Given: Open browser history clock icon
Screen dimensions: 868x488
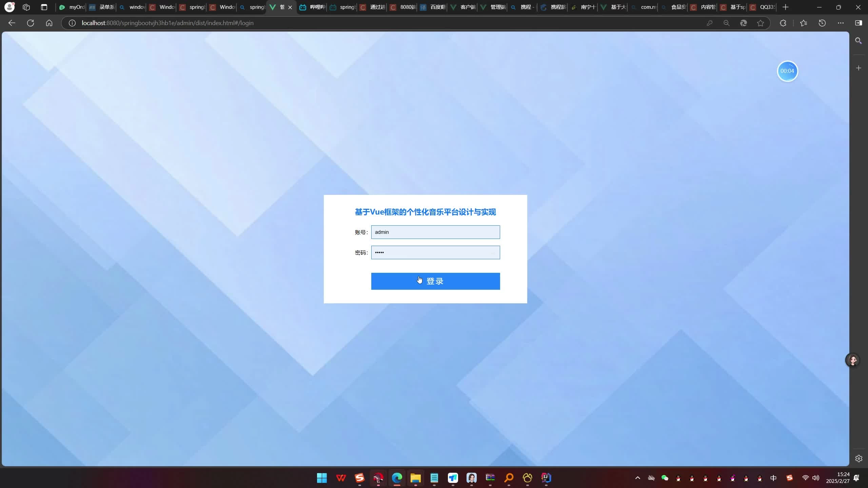Looking at the screenshot, I should (x=822, y=23).
